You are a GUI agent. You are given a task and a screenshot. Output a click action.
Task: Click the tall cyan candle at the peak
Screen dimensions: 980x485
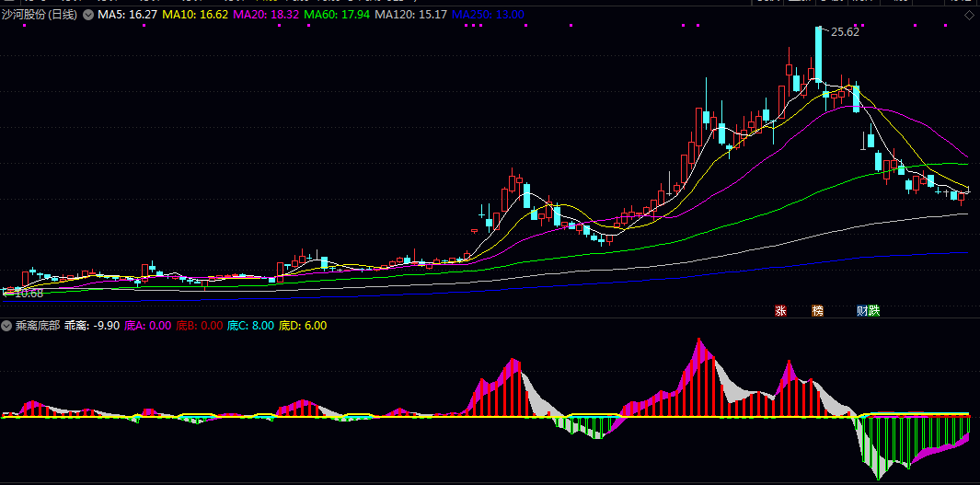pyautogui.click(x=817, y=55)
